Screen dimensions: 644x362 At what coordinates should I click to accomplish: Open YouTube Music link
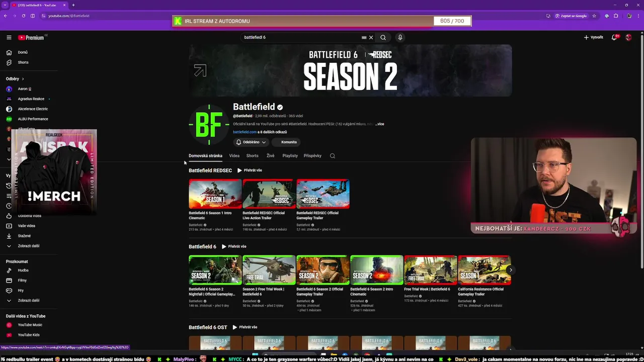pos(30,325)
